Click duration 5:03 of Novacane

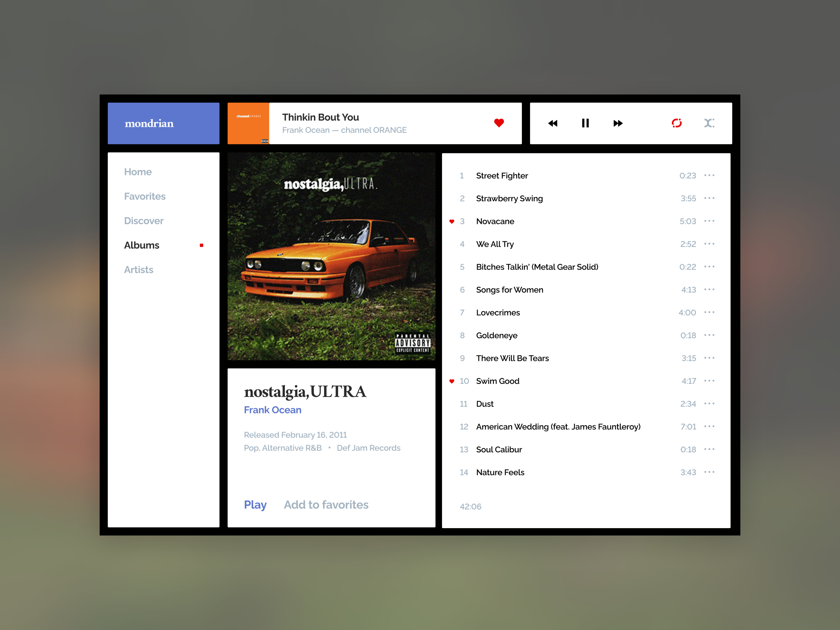pos(688,221)
